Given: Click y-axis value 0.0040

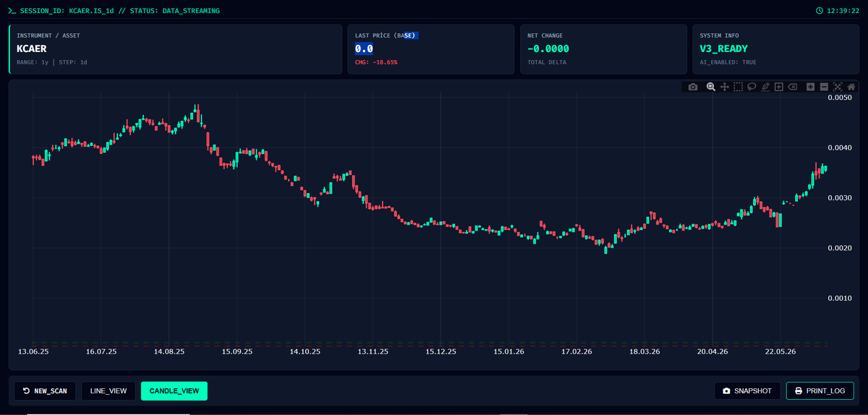Looking at the screenshot, I should coord(839,147).
